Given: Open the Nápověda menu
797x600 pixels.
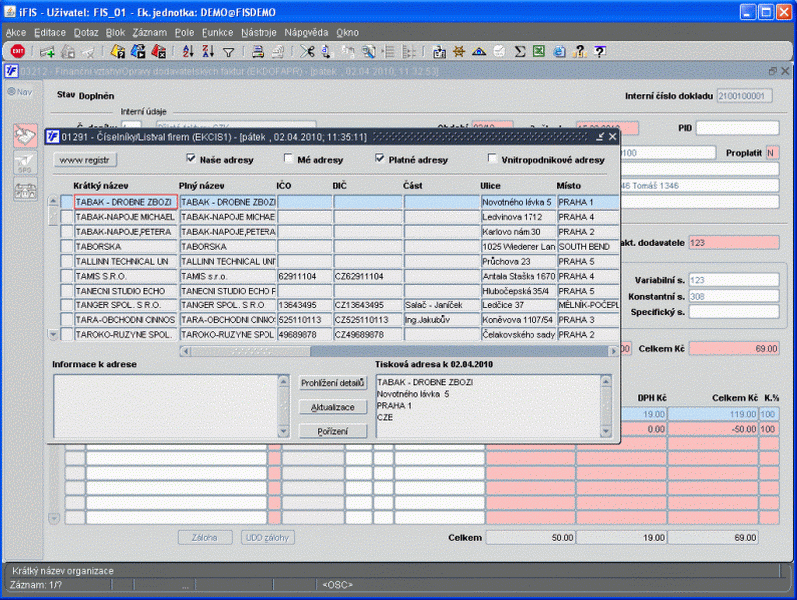Looking at the screenshot, I should point(306,32).
